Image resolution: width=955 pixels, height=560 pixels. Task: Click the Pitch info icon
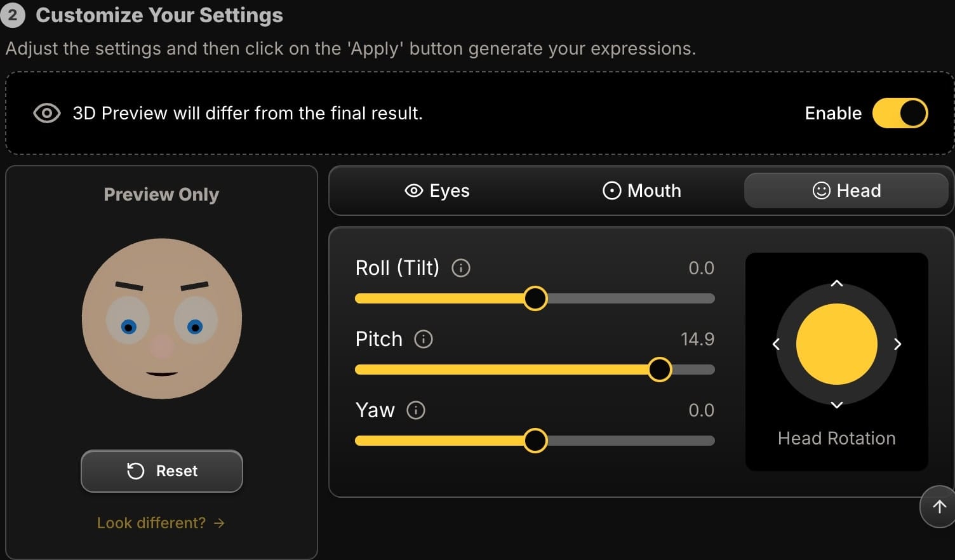point(424,339)
